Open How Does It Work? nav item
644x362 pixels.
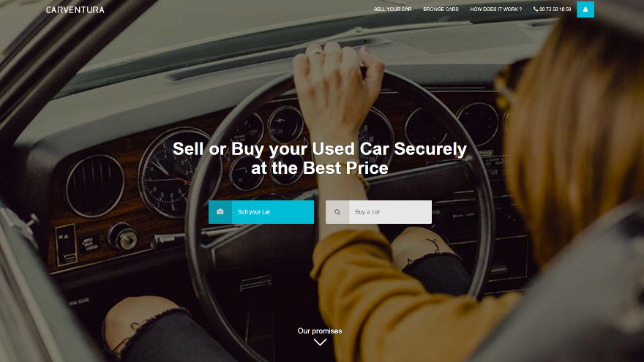pos(495,9)
